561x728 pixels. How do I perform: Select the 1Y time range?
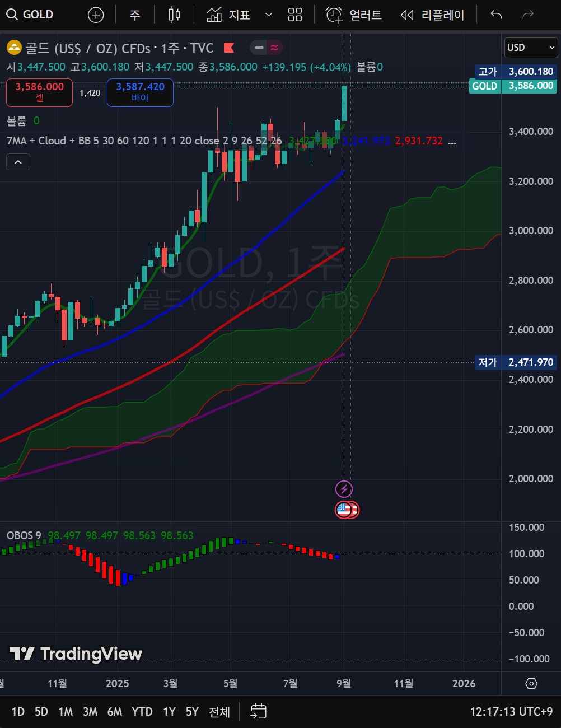(x=169, y=712)
